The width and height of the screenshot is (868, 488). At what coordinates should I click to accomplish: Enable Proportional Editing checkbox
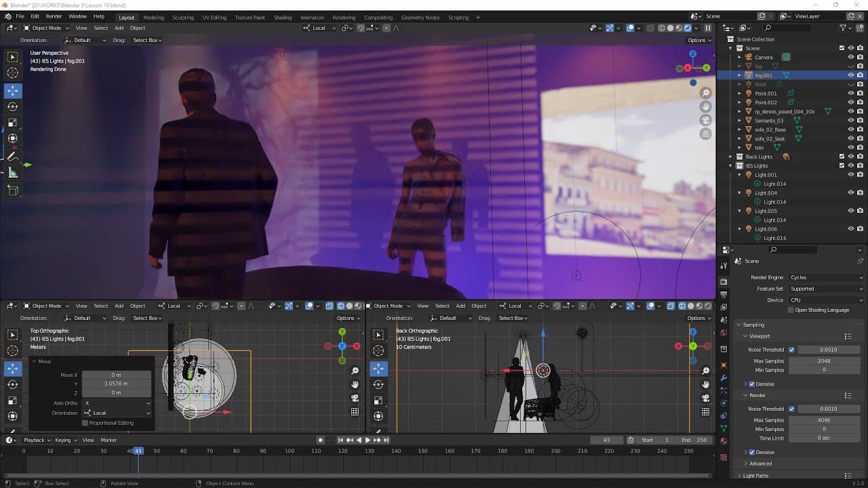(85, 423)
